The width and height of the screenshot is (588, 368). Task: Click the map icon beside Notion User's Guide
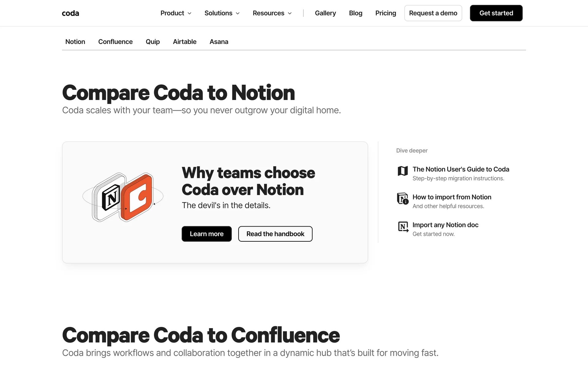(x=402, y=171)
